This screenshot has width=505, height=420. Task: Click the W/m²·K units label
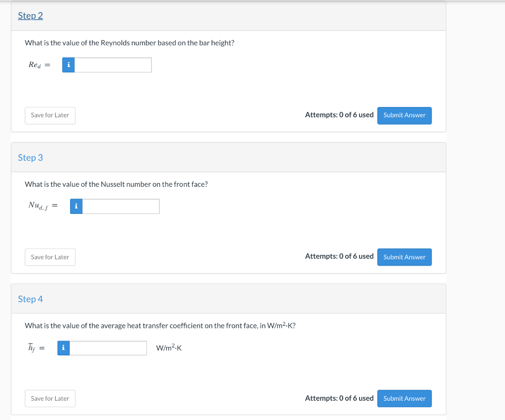pyautogui.click(x=169, y=348)
